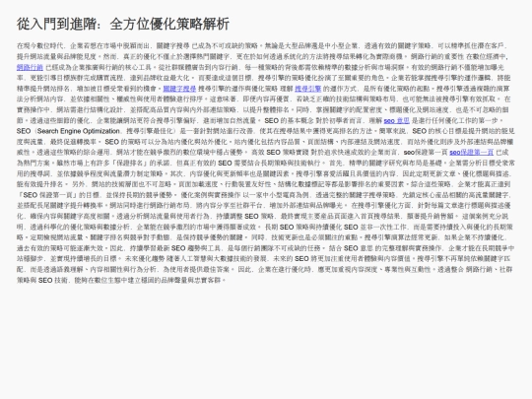The image size is (532, 399).
Task: Open the 'seo 意思' link
Action: 397,120
